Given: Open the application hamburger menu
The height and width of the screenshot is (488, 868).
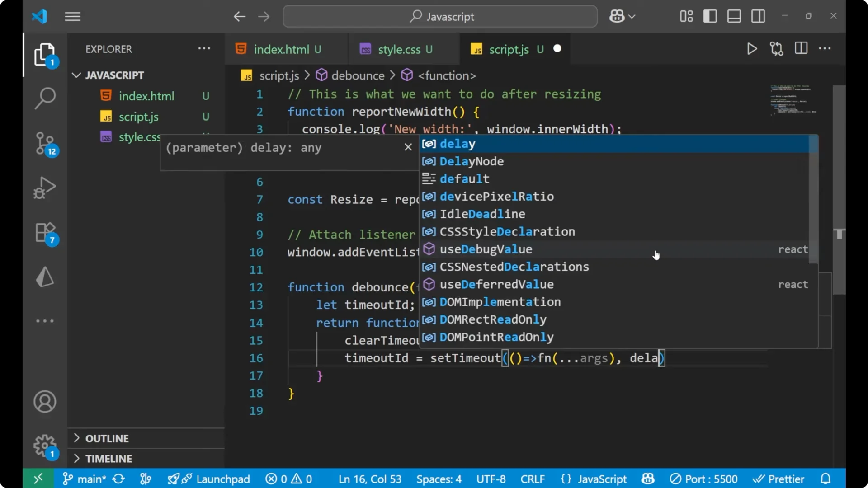Looking at the screenshot, I should click(x=72, y=16).
